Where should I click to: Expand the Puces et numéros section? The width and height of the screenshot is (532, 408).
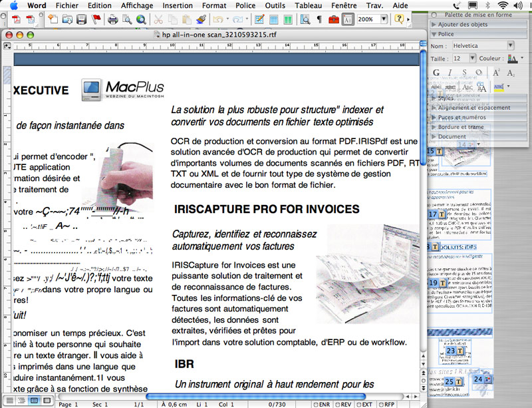pyautogui.click(x=478, y=117)
